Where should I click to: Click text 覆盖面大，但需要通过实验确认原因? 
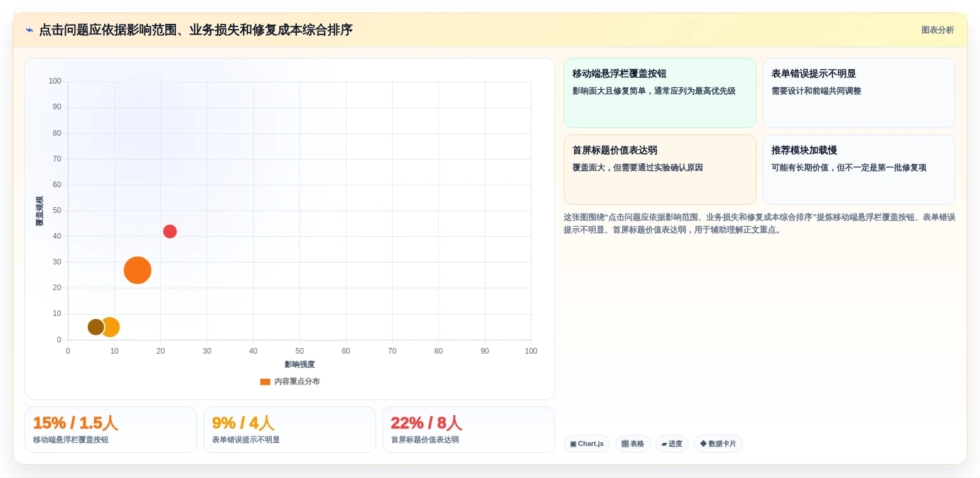[x=637, y=168]
